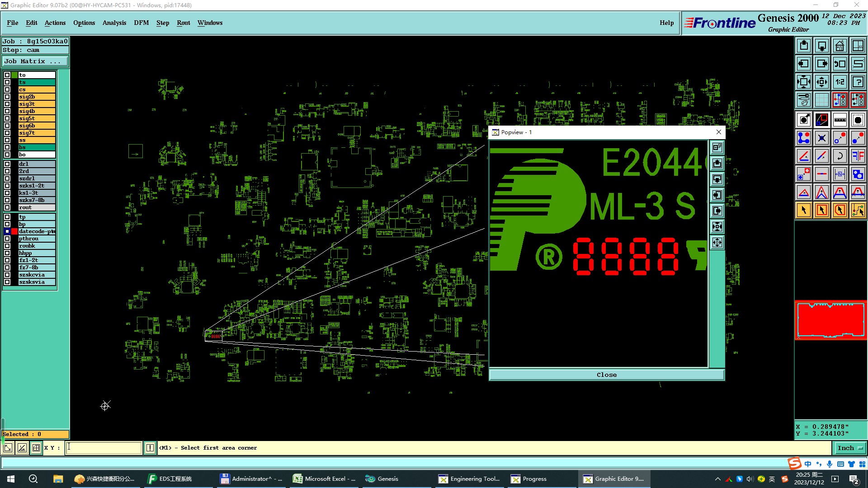Toggle checkbox for the ts layer
The width and height of the screenshot is (868, 488).
(7, 82)
